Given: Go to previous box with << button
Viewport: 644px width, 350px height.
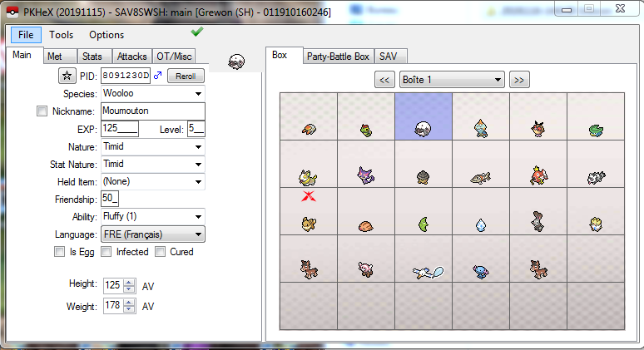Looking at the screenshot, I should 384,80.
